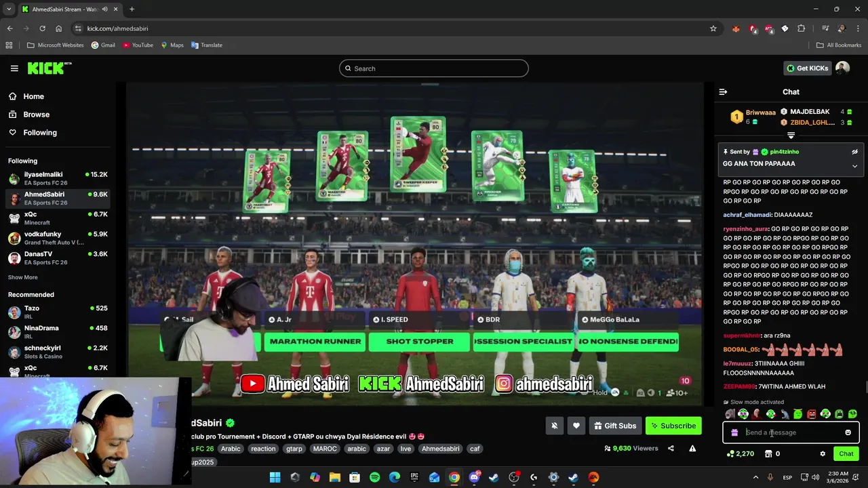Open Discord from taskbar

click(474, 477)
